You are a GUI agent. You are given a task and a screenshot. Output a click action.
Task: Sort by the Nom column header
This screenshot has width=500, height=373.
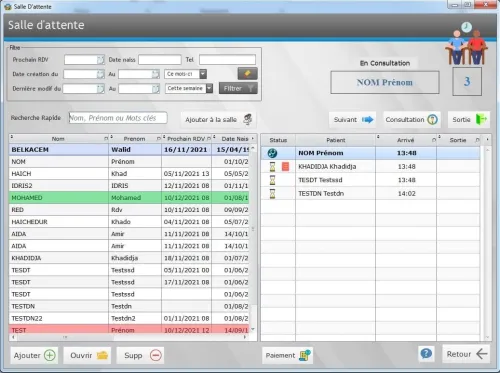[x=58, y=139]
